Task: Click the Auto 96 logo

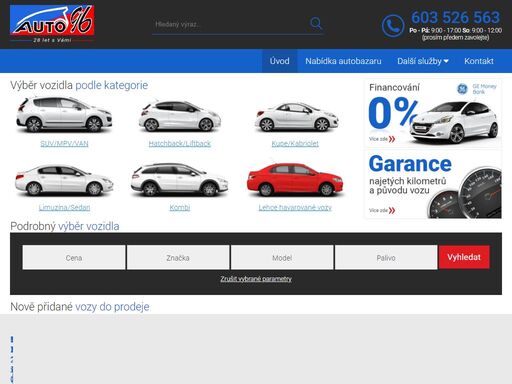Action: pos(52,24)
